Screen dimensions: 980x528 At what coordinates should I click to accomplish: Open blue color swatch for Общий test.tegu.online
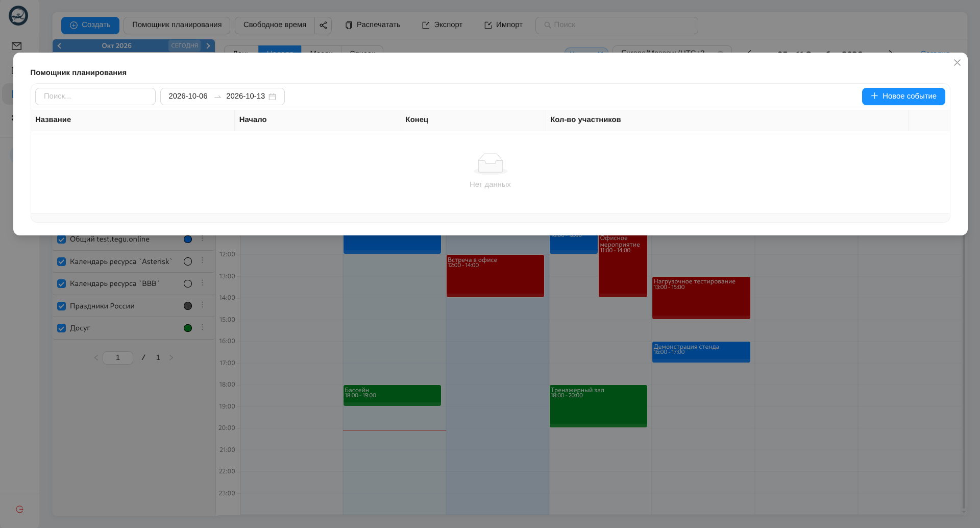(x=188, y=239)
